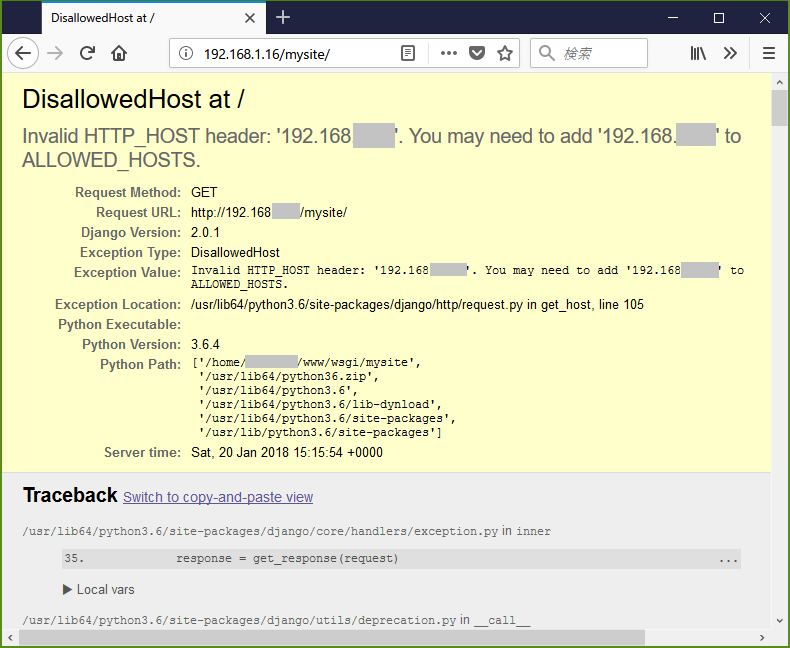Image resolution: width=790 pixels, height=648 pixels.
Task: Click the Request Method value GET
Action: tap(204, 192)
